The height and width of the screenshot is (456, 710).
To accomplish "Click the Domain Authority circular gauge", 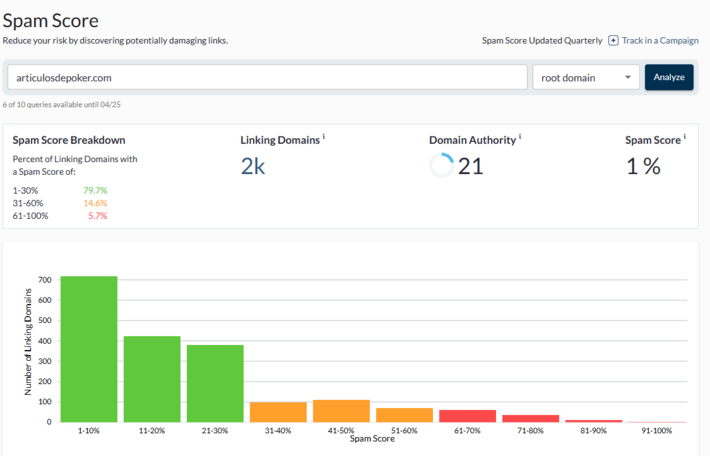I will (x=441, y=165).
